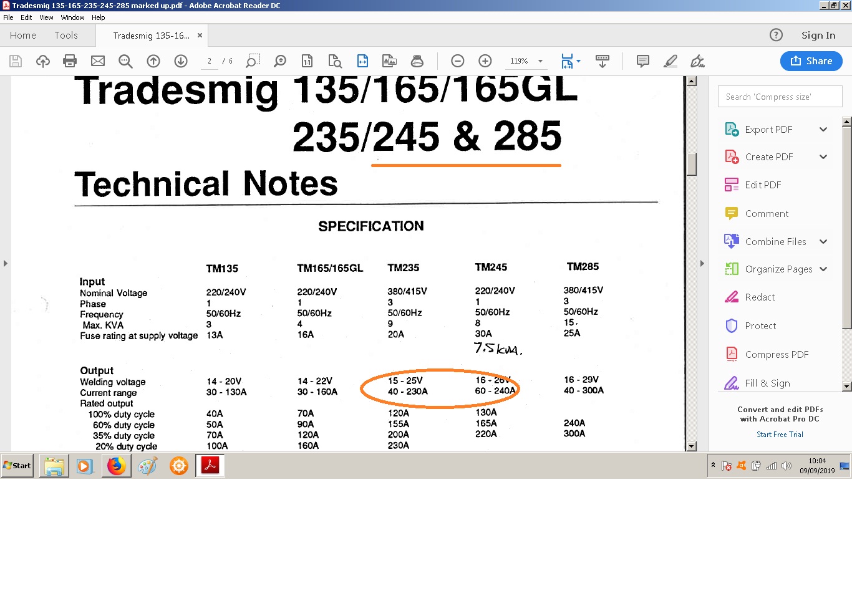Click the document vertical scrollbar thumb
The width and height of the screenshot is (852, 616).
click(691, 163)
